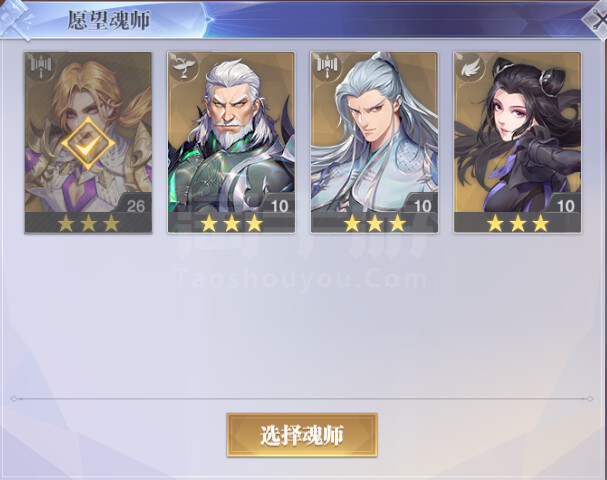Viewport: 607px width, 480px height.
Task: Click the level 10 badge on bearded elder
Action: [x=279, y=206]
